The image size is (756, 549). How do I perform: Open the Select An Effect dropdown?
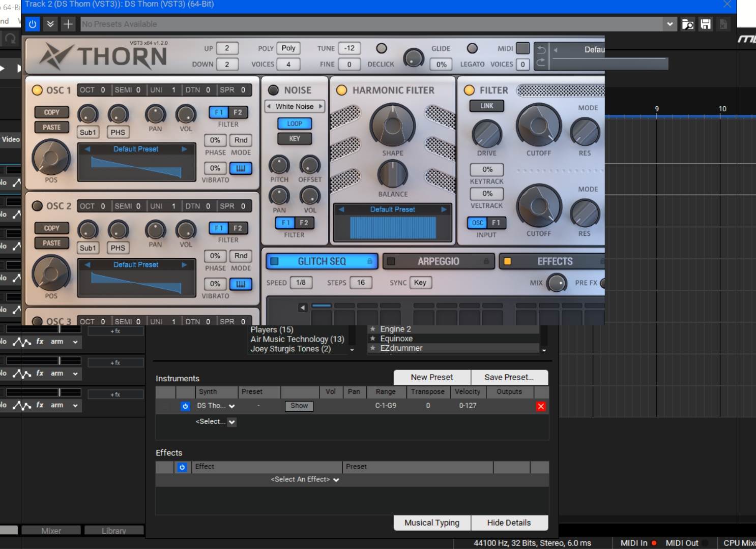pyautogui.click(x=305, y=479)
